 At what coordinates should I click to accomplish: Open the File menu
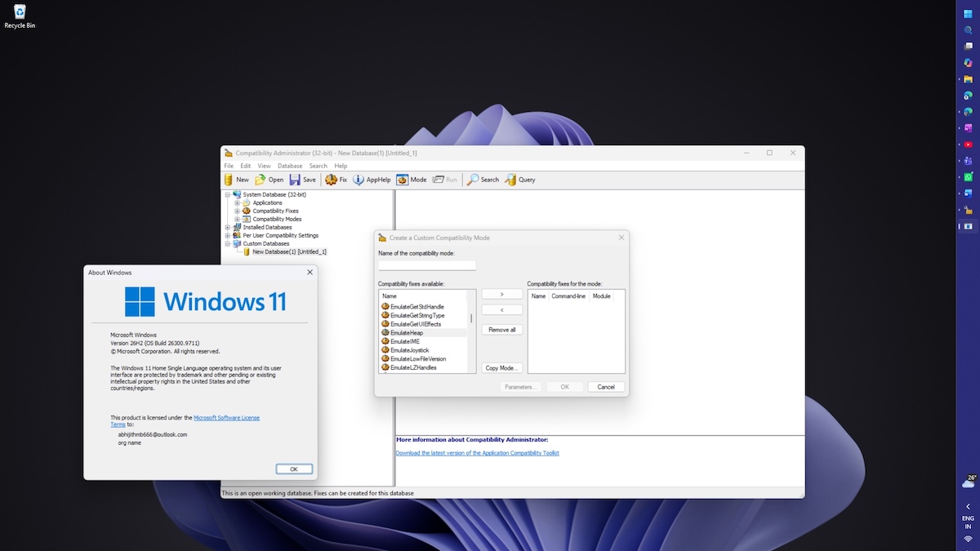tap(229, 166)
